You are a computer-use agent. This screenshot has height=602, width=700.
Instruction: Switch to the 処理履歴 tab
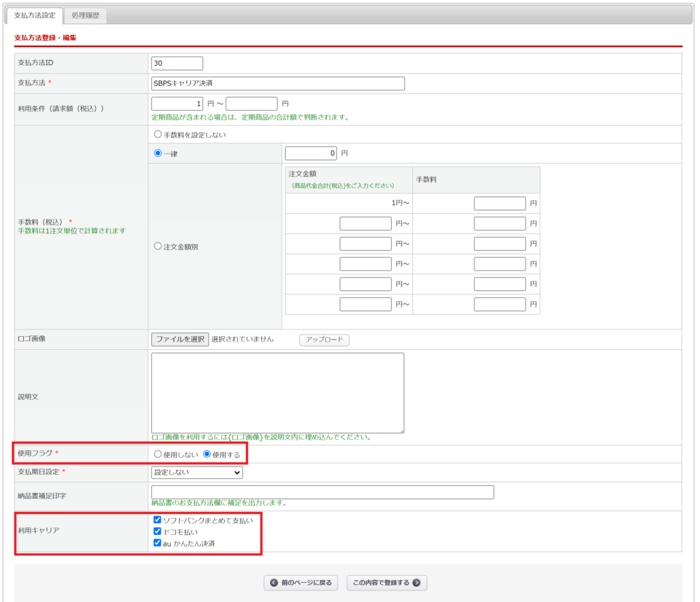pyautogui.click(x=85, y=15)
